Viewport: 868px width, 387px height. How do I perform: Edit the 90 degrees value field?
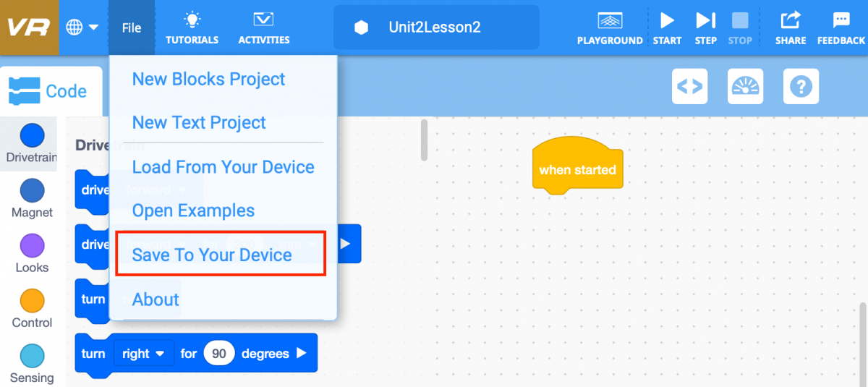click(x=219, y=354)
